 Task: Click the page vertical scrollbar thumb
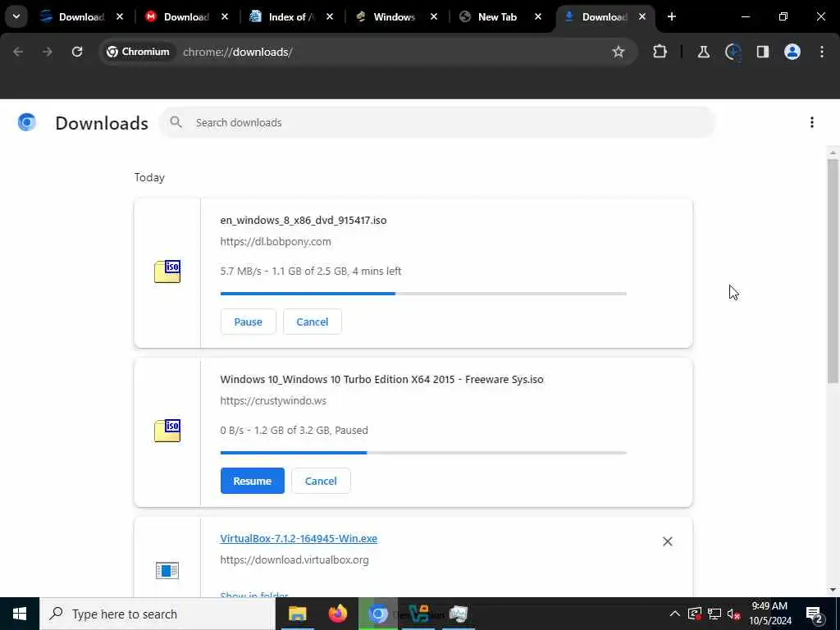pos(833,271)
